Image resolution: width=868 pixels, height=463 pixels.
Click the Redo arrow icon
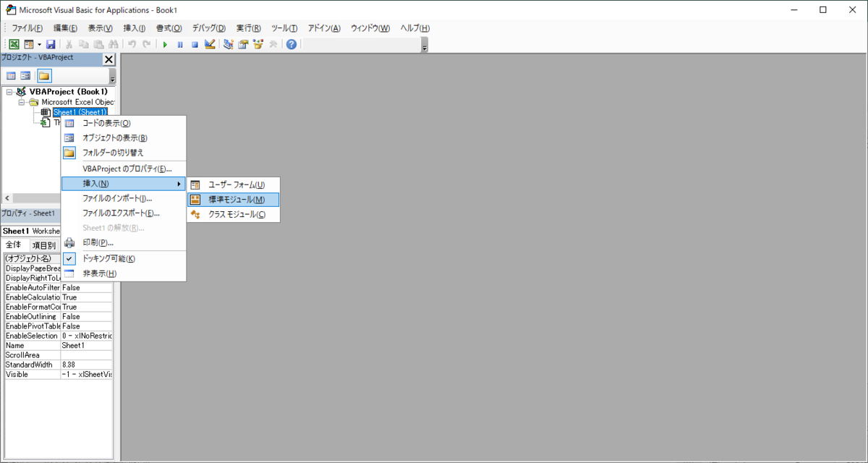coord(146,44)
